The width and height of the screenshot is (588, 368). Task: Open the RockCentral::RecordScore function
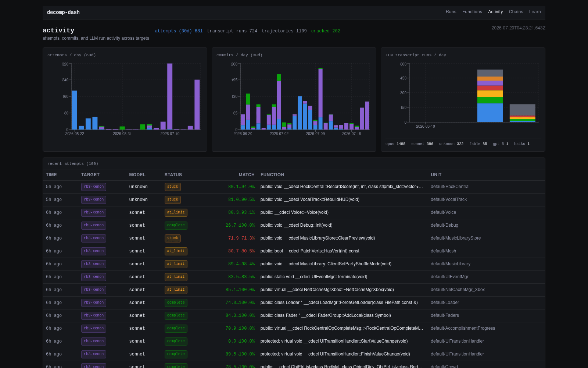coord(342,187)
